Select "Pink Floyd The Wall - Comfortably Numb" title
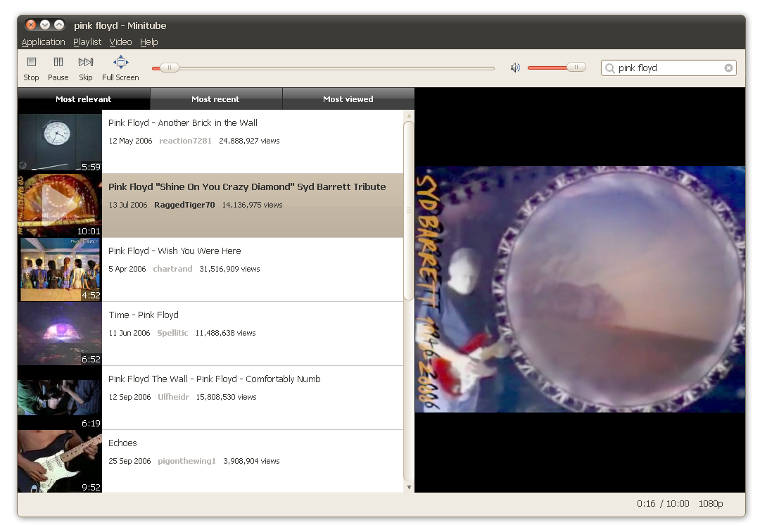Viewport: 760px width, 532px height. click(x=214, y=379)
